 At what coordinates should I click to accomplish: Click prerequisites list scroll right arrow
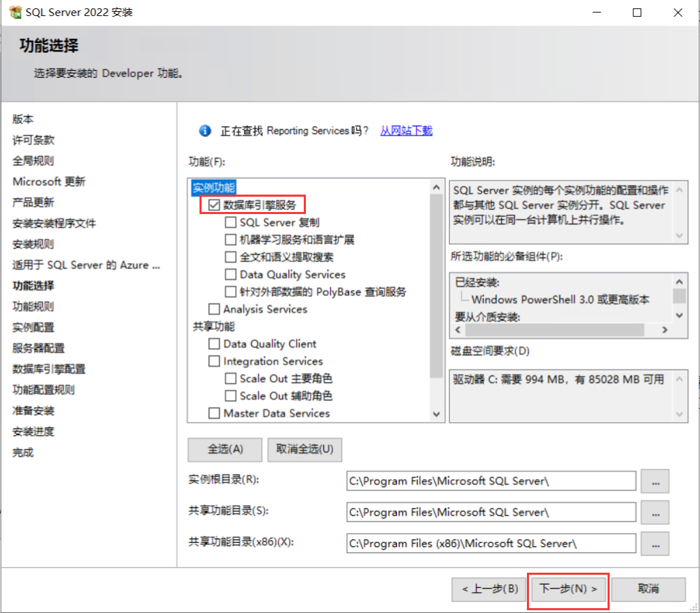[x=665, y=330]
